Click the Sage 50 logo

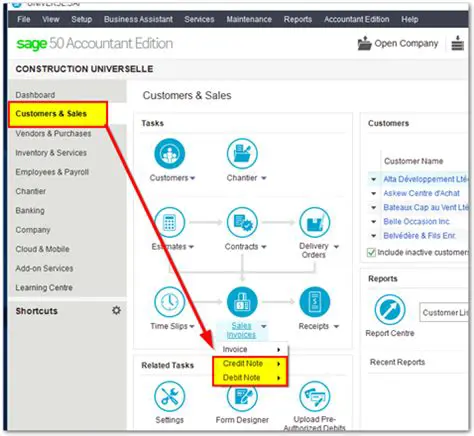pos(95,44)
